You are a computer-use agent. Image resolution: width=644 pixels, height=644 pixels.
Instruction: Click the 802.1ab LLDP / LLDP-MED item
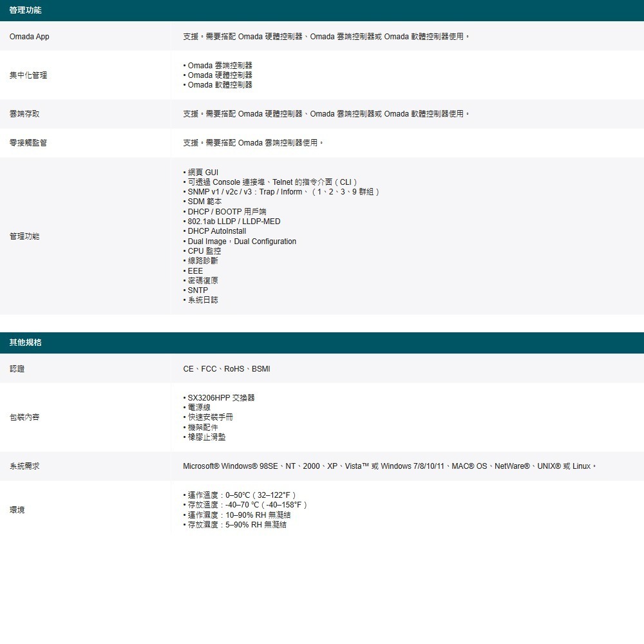pyautogui.click(x=232, y=222)
